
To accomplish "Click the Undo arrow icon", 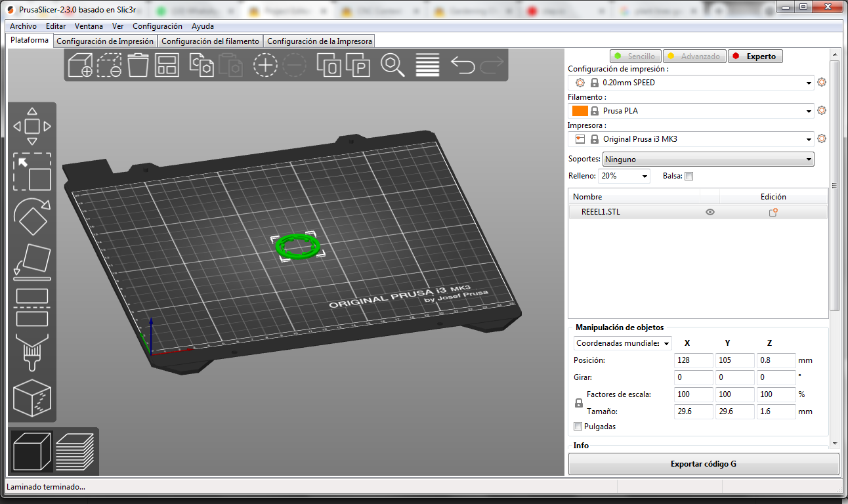I will pos(463,65).
